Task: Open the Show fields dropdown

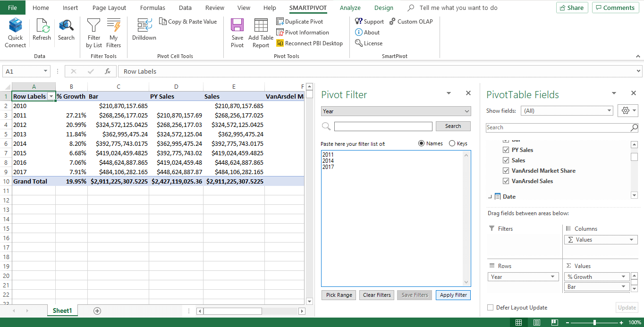Action: (x=567, y=111)
